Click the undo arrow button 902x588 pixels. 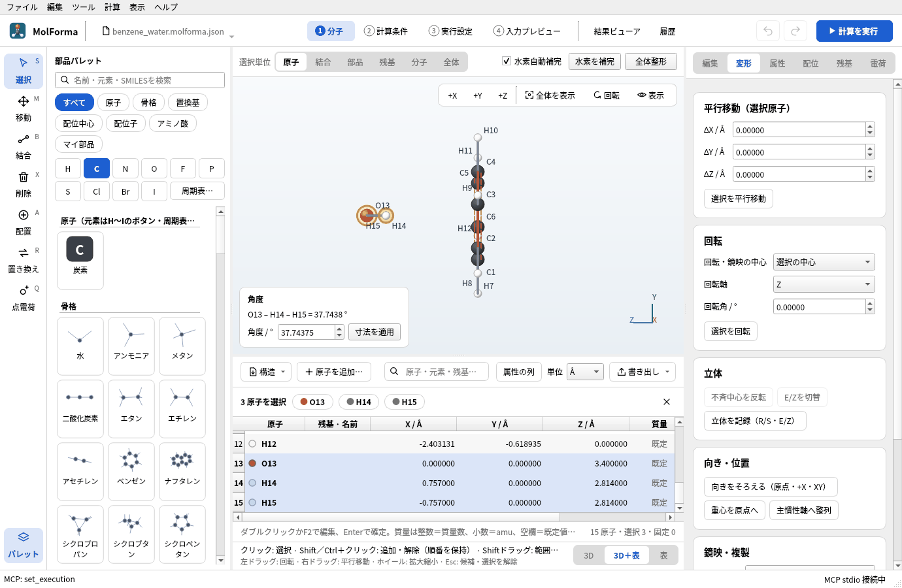(x=768, y=31)
